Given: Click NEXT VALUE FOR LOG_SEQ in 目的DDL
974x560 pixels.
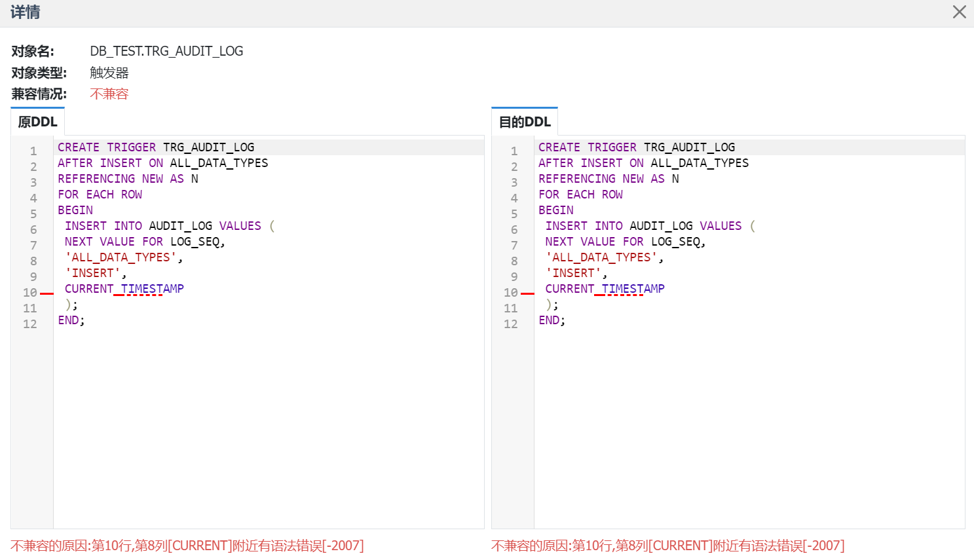Looking at the screenshot, I should point(626,242).
